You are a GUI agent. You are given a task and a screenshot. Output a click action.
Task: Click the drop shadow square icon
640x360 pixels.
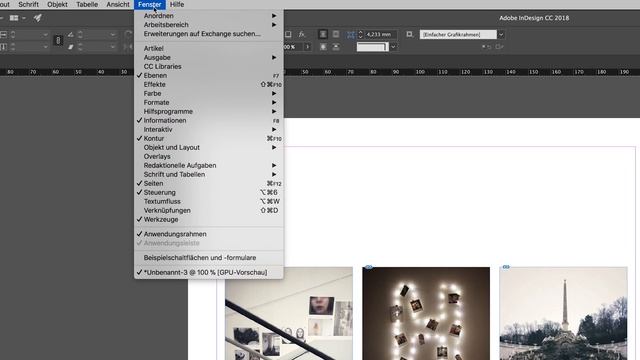(x=288, y=35)
